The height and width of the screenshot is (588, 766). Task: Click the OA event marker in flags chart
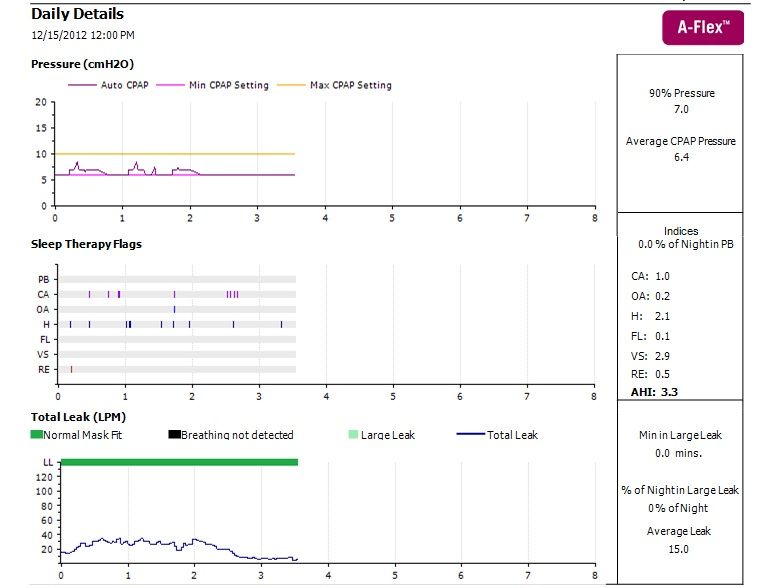174,310
